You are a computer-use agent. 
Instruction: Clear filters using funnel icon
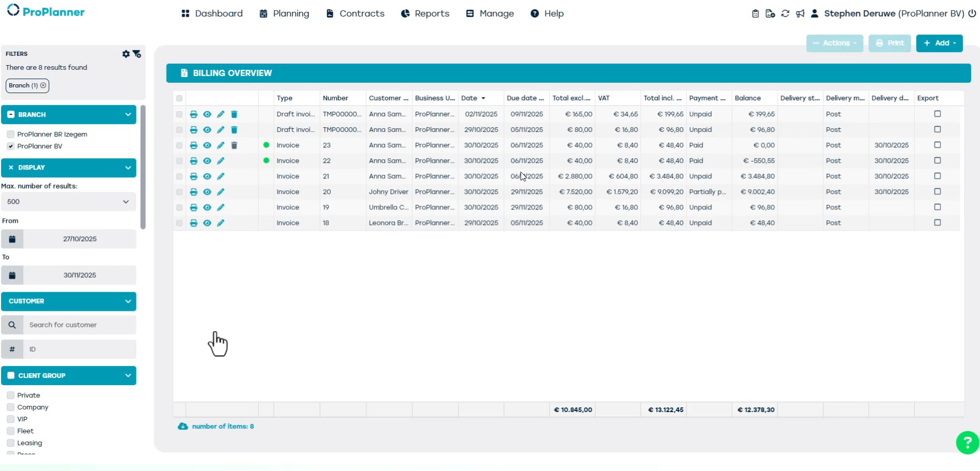point(137,54)
